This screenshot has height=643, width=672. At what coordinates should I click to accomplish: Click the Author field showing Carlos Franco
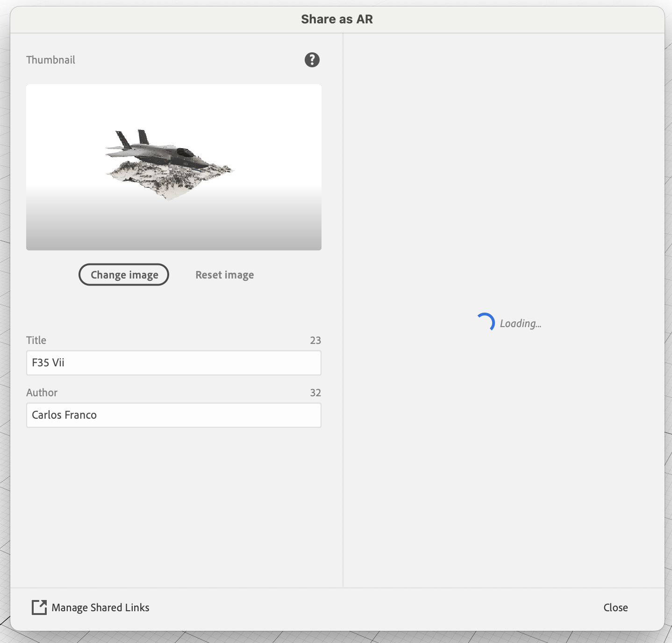(173, 415)
